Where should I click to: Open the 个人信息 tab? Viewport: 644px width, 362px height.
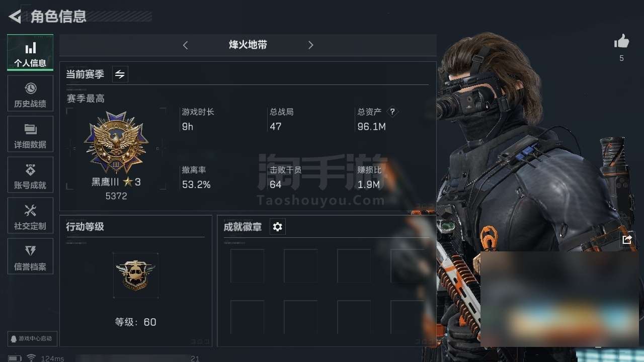[30, 52]
